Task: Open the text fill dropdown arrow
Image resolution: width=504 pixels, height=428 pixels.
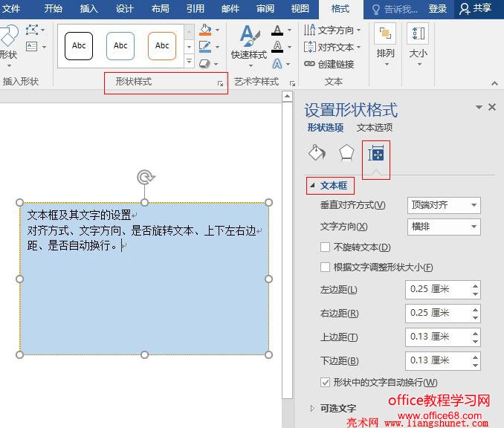Action: [290, 30]
